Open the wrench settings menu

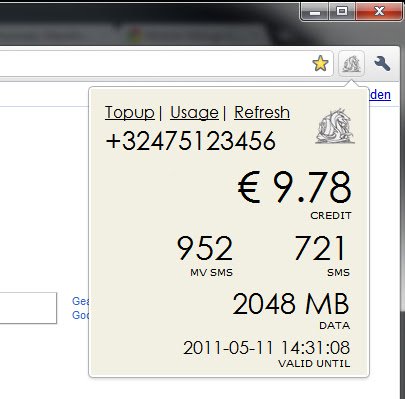382,63
